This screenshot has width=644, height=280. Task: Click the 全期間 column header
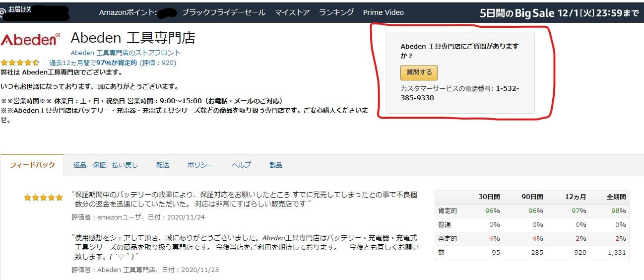coord(617,197)
